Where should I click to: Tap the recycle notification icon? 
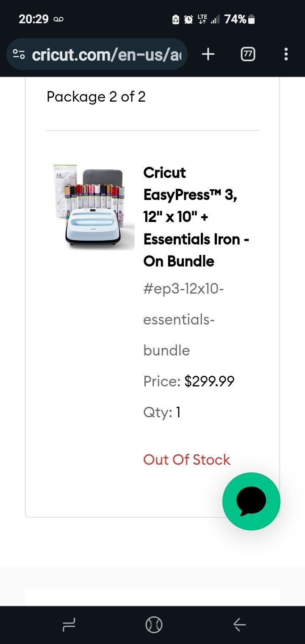[x=175, y=19]
